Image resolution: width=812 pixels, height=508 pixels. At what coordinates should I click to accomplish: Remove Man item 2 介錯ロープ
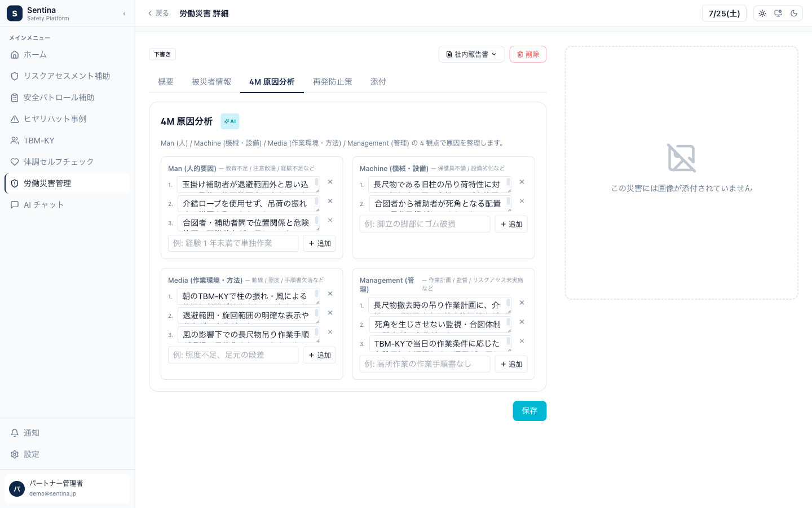pos(330,201)
